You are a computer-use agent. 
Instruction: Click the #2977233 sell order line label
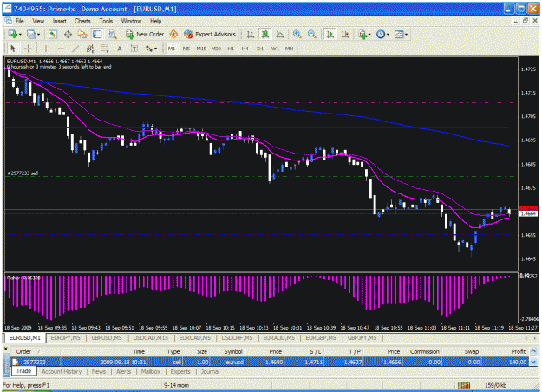click(x=23, y=173)
